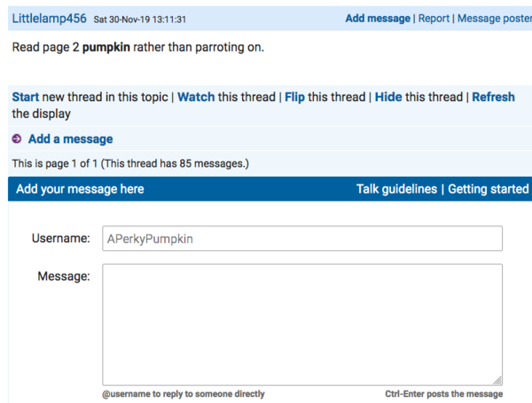Hide this thread

click(388, 97)
